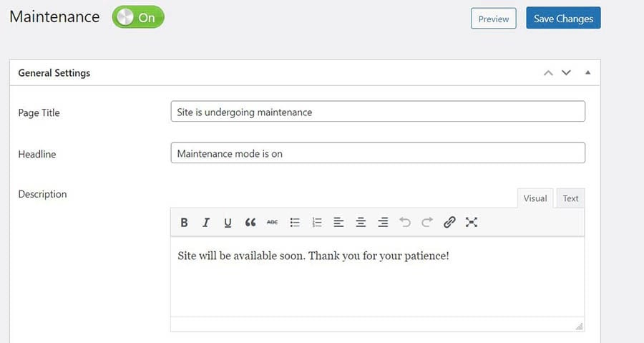The height and width of the screenshot is (343, 644).
Task: Create a bulleted list
Action: tap(294, 223)
